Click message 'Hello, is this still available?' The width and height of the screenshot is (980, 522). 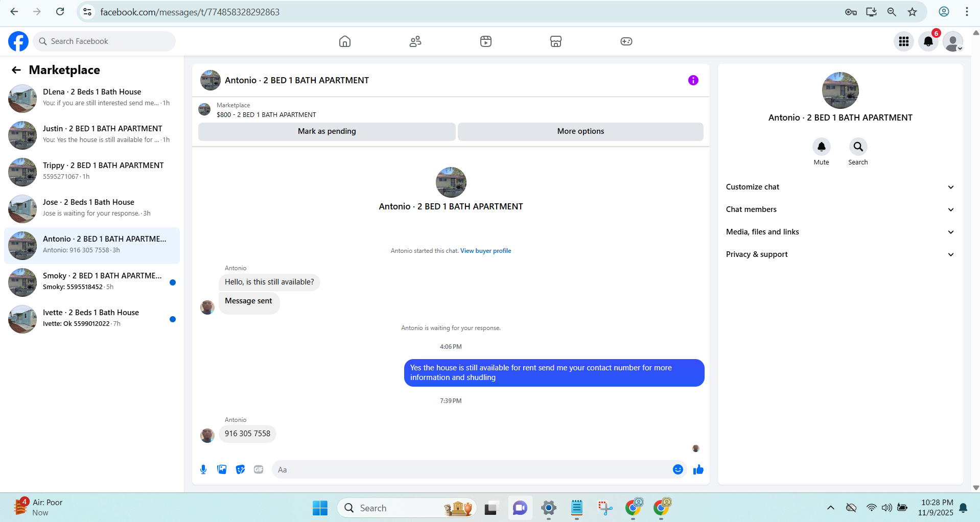(269, 282)
